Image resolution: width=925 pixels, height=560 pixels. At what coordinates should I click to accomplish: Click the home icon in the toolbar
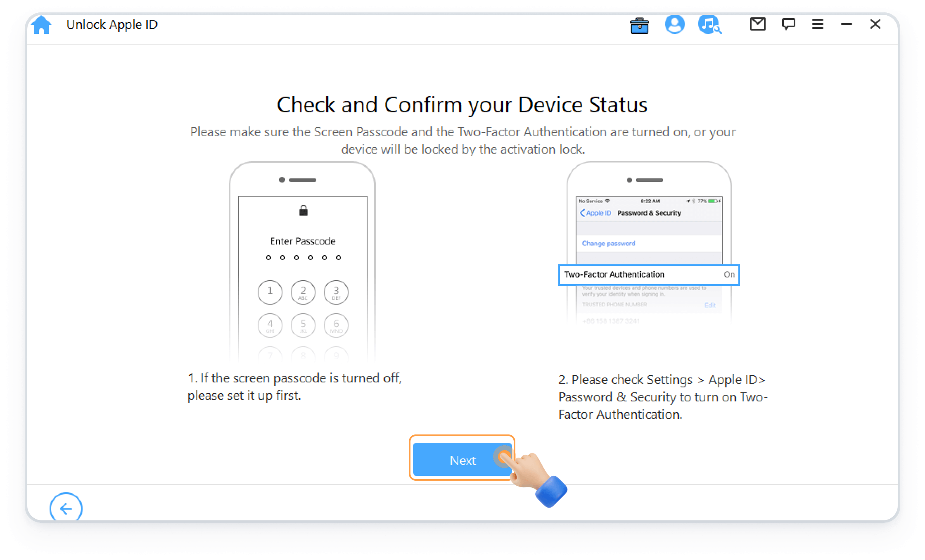(42, 25)
